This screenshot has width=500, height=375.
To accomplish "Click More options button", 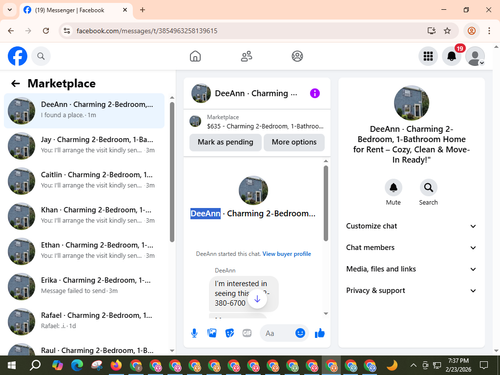I will pyautogui.click(x=294, y=142).
